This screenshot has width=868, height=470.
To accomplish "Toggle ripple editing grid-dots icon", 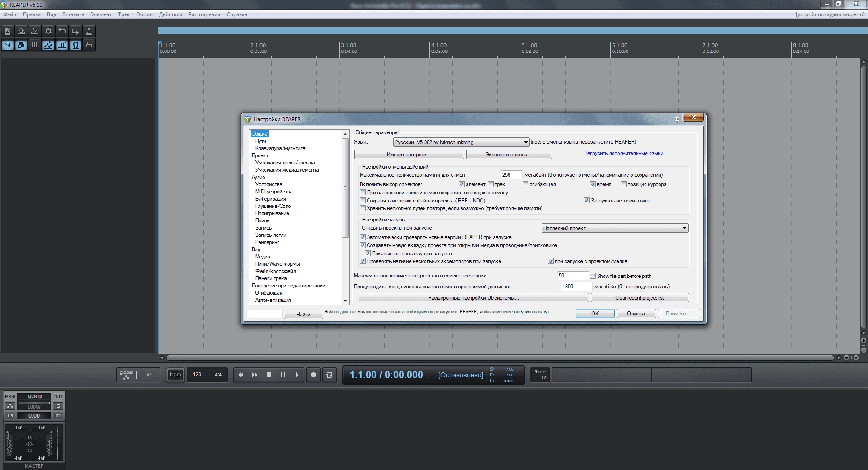I will coord(35,45).
